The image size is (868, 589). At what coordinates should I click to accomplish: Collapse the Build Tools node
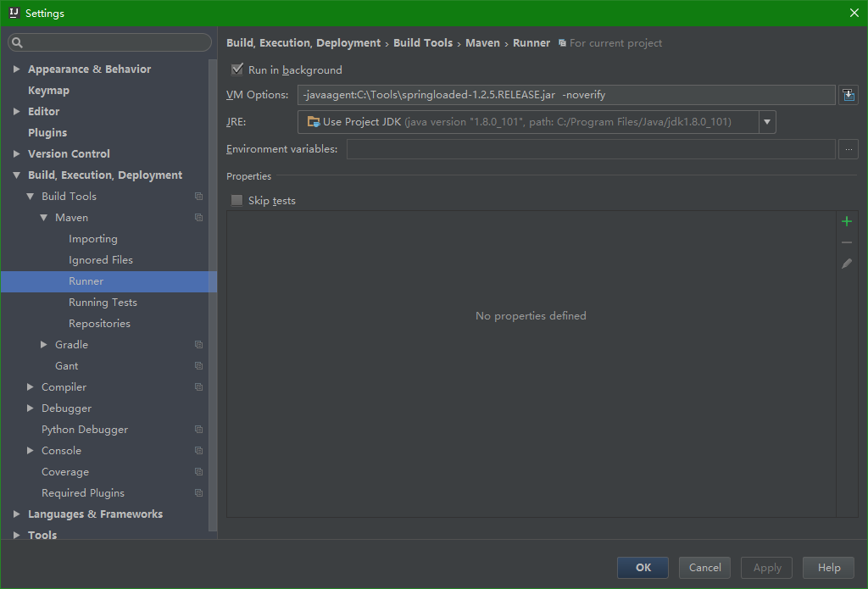point(30,197)
